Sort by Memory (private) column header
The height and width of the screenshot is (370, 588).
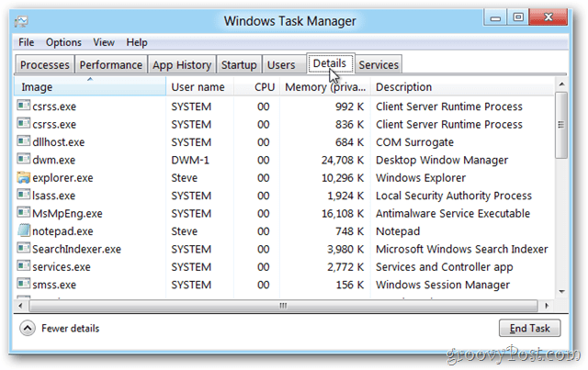(324, 87)
